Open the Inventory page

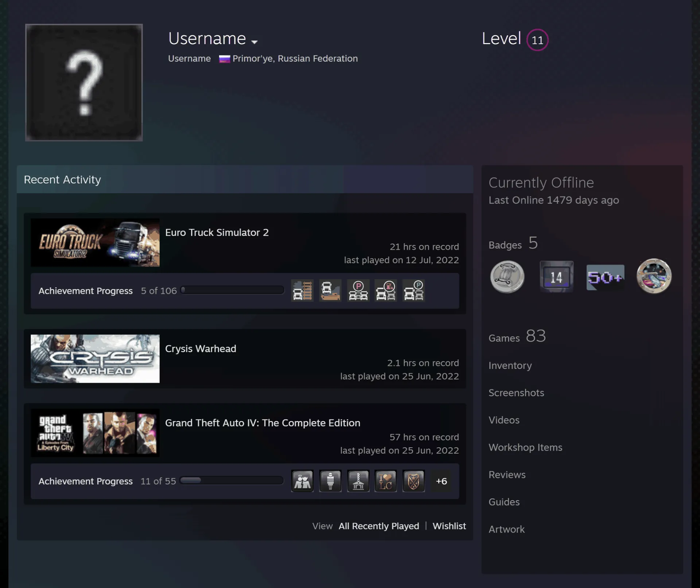pos(510,366)
